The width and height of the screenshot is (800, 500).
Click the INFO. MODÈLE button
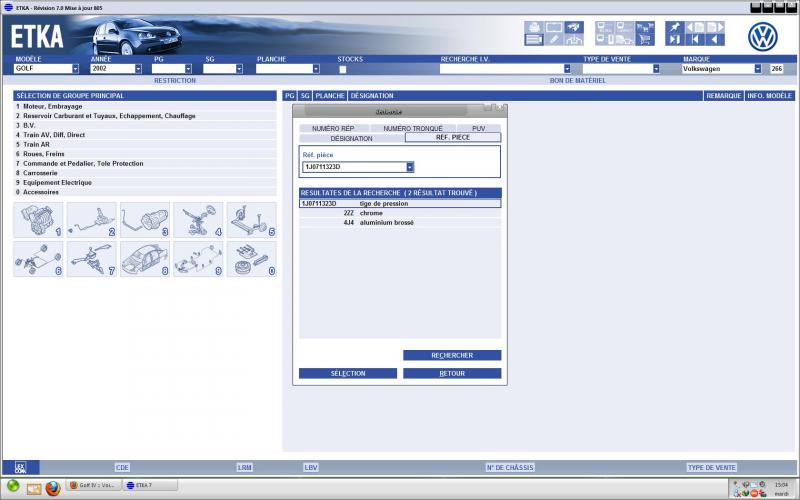coord(770,95)
